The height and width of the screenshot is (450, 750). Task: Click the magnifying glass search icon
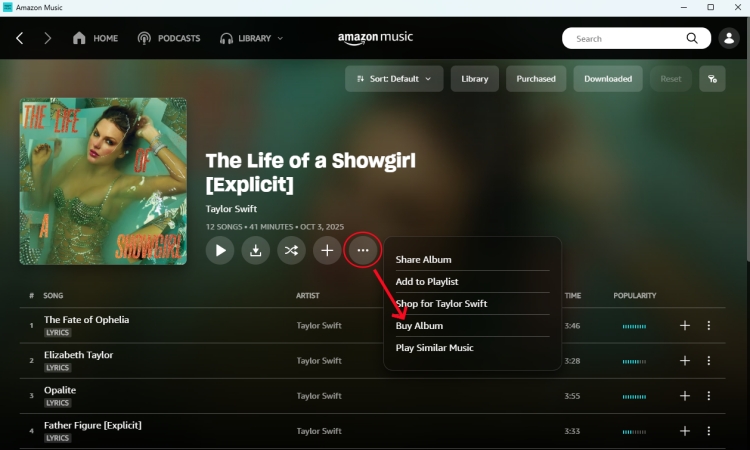[x=692, y=38]
